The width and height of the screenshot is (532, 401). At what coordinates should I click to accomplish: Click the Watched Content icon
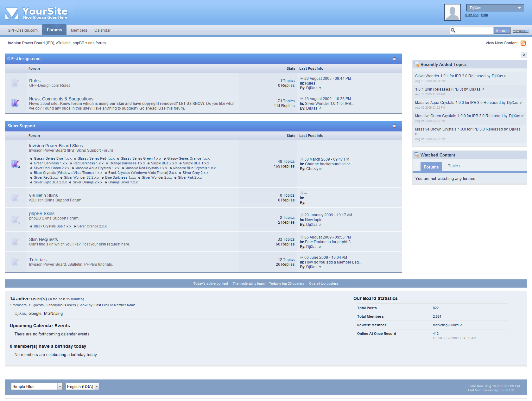[x=417, y=155]
